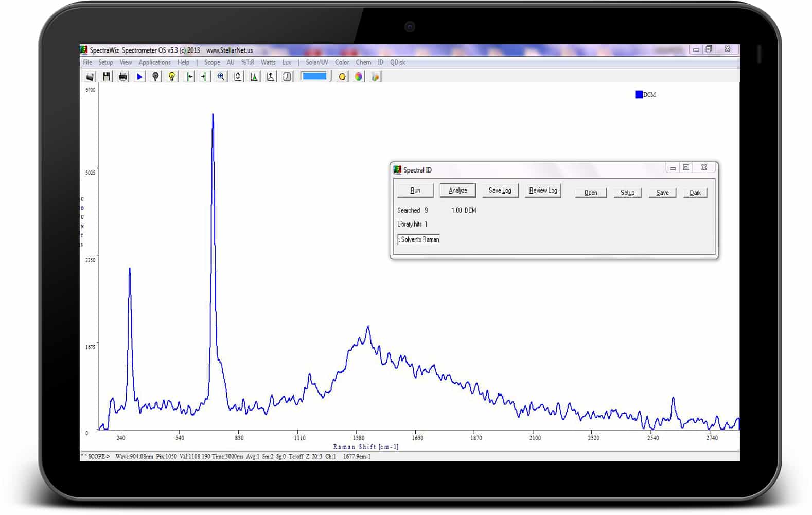Click the Save button in Spectral ID
This screenshot has height=515, width=812.
(662, 193)
